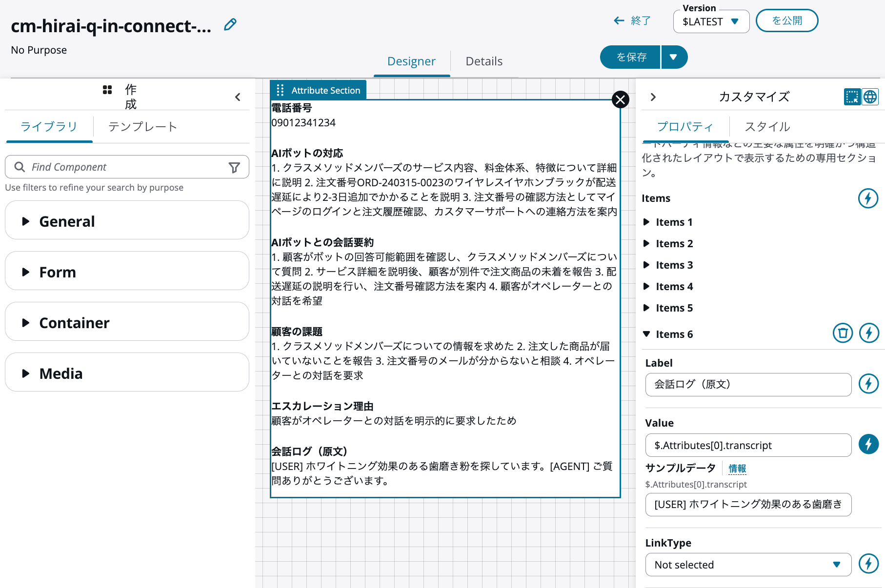Open the 情報 link under サンプルデータ
885x588 pixels.
(737, 468)
